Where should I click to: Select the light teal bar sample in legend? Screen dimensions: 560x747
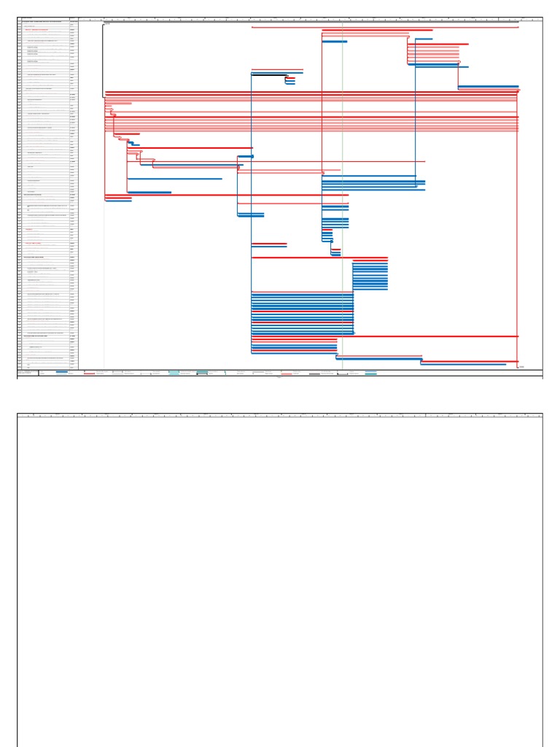click(x=174, y=372)
